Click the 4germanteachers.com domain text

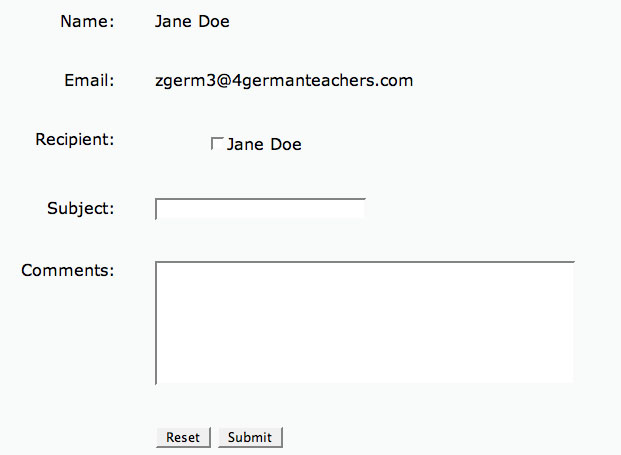[322, 81]
